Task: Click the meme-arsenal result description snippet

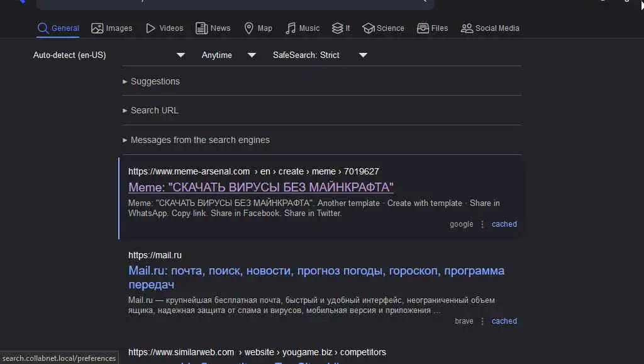Action: coord(314,208)
